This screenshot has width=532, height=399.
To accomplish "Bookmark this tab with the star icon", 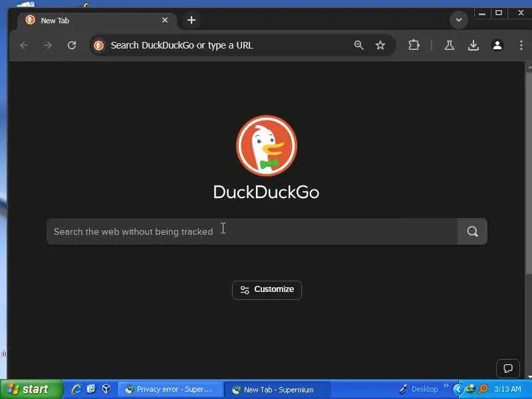I will pos(380,45).
